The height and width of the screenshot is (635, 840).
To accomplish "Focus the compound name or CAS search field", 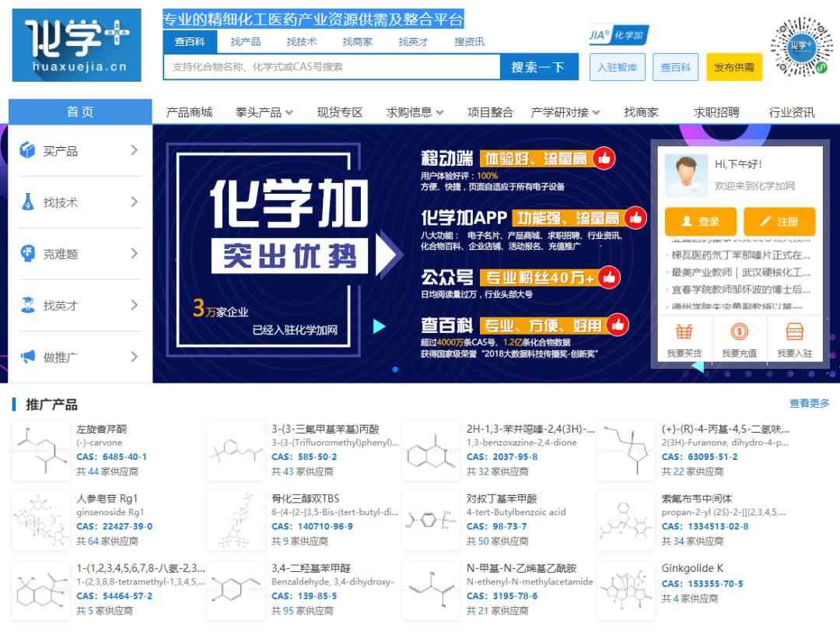I will (332, 67).
